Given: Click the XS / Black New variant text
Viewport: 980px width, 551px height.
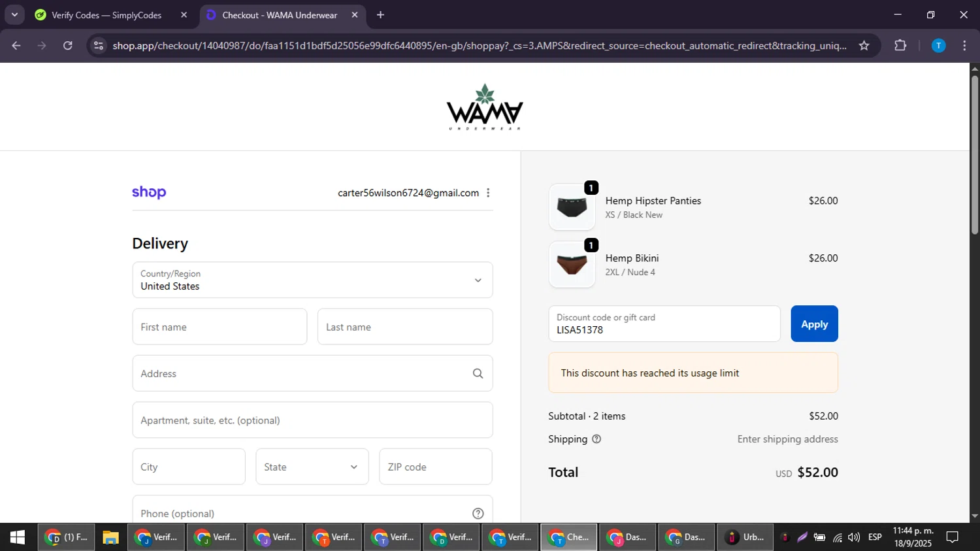Looking at the screenshot, I should pyautogui.click(x=634, y=214).
